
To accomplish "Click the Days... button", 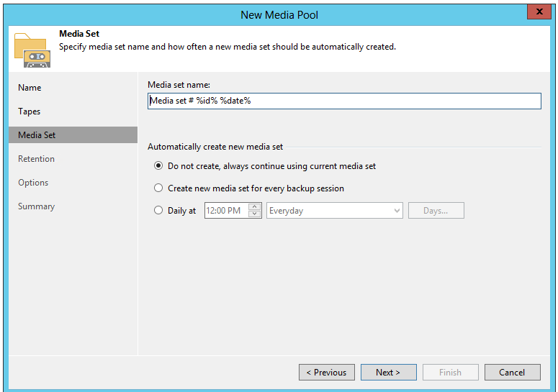I will point(436,211).
